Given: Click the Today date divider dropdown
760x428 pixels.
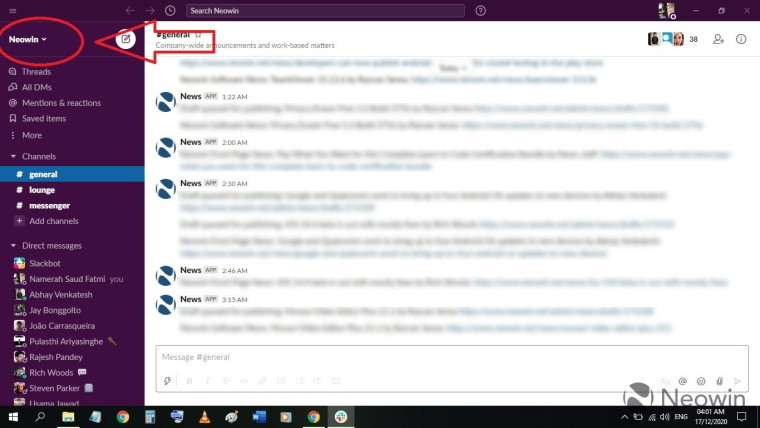Looking at the screenshot, I should [x=452, y=68].
